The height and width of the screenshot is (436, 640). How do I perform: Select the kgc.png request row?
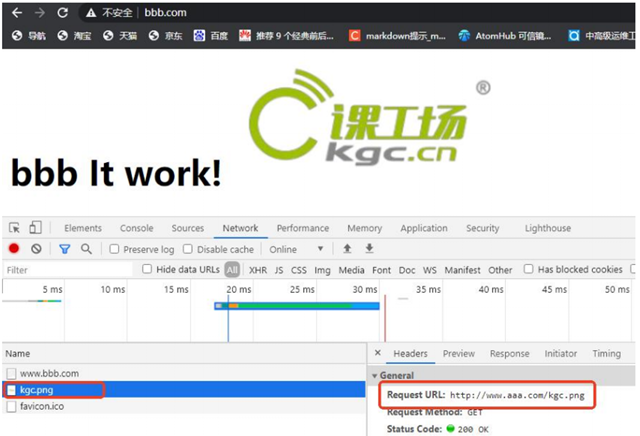[x=184, y=390]
